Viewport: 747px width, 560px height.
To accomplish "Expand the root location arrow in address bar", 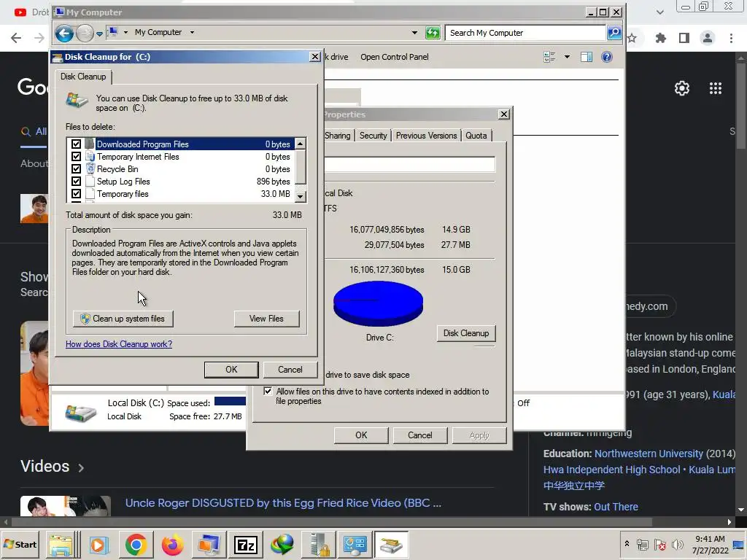I will pyautogui.click(x=125, y=32).
